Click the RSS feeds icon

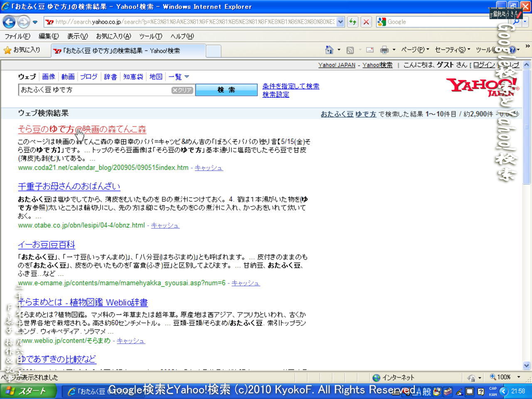coord(350,50)
